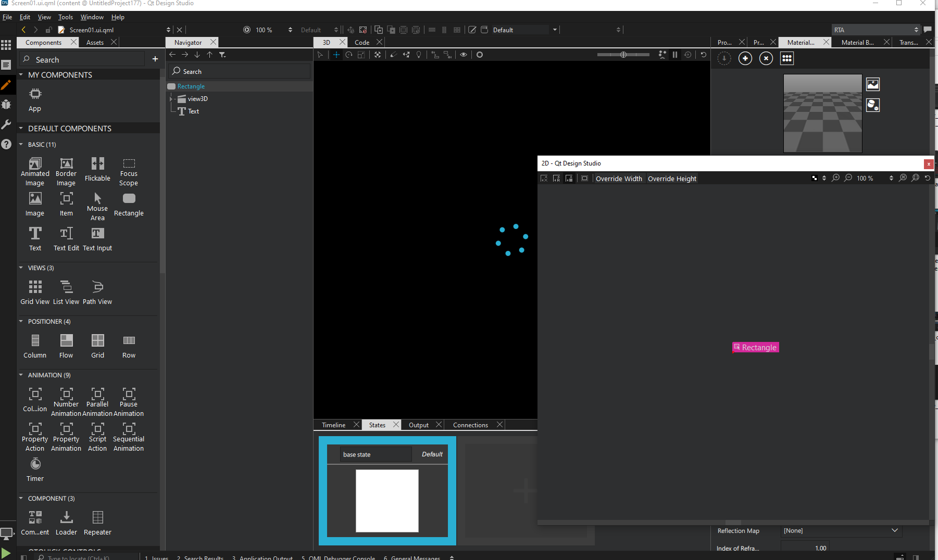This screenshot has width=938, height=560.
Task: Toggle selection mode arrow in 3D toolbar
Action: (x=320, y=55)
